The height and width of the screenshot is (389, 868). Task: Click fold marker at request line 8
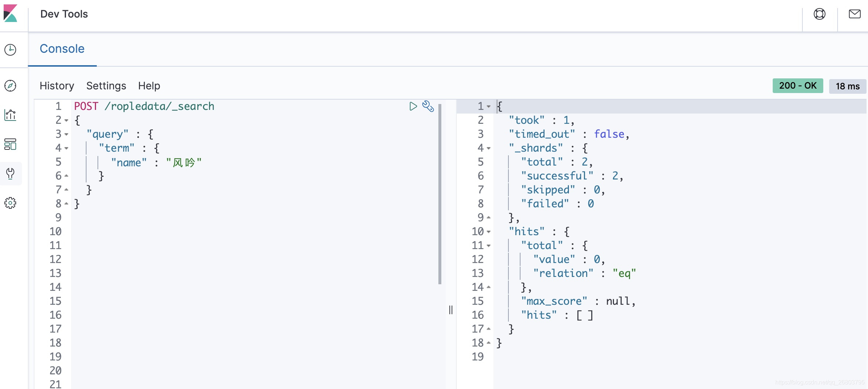66,204
